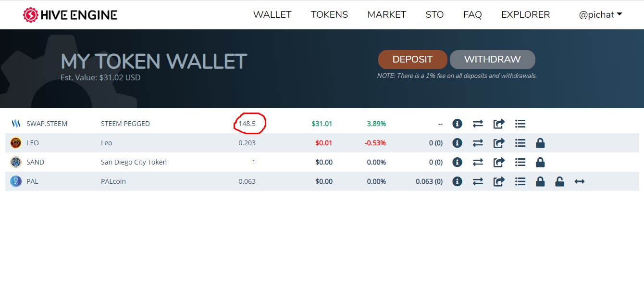Screen dimensions: 644x305
Task: Go to Hive Engine home logo
Action: (x=70, y=15)
